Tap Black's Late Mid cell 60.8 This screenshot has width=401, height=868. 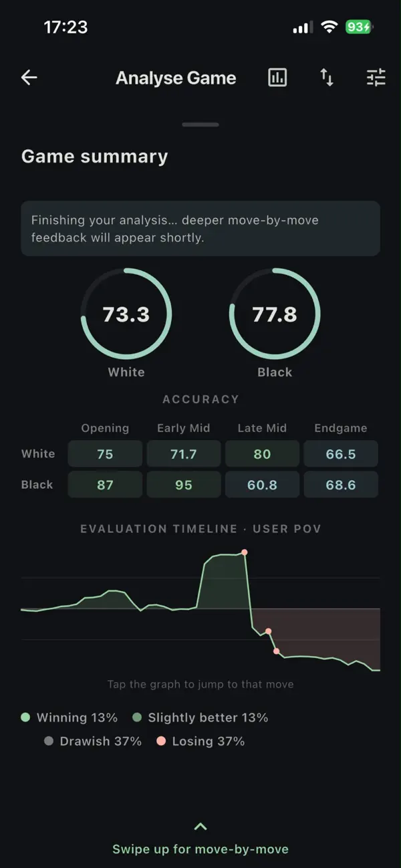click(262, 485)
